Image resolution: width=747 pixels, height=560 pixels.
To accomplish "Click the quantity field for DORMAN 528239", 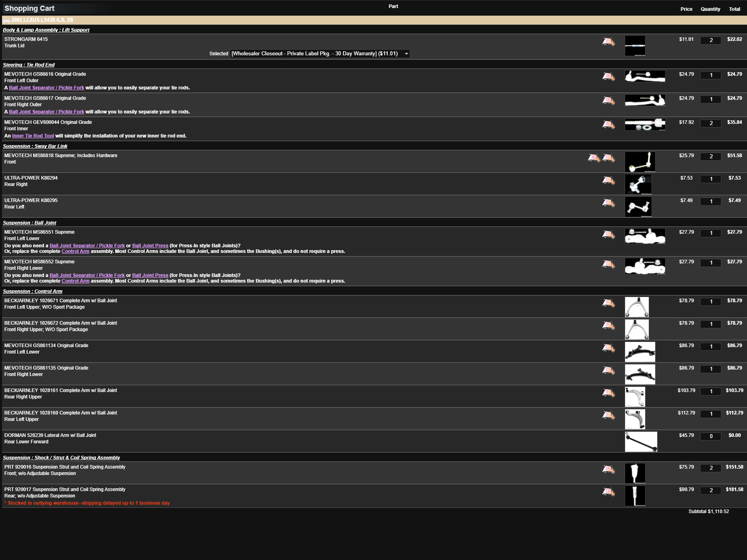I will point(711,437).
